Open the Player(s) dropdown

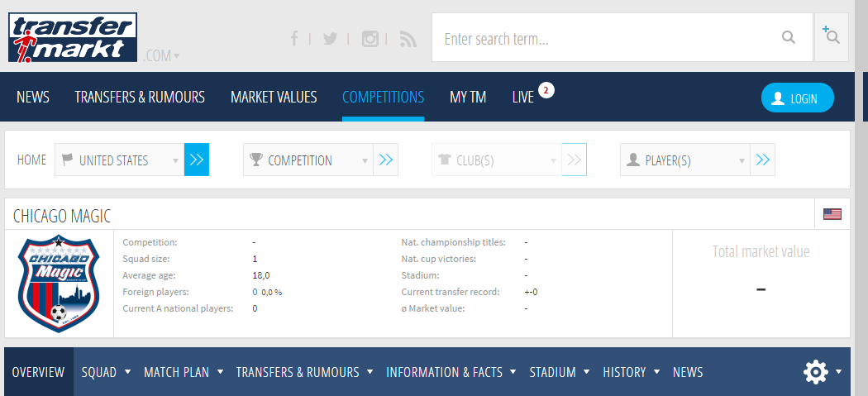685,160
